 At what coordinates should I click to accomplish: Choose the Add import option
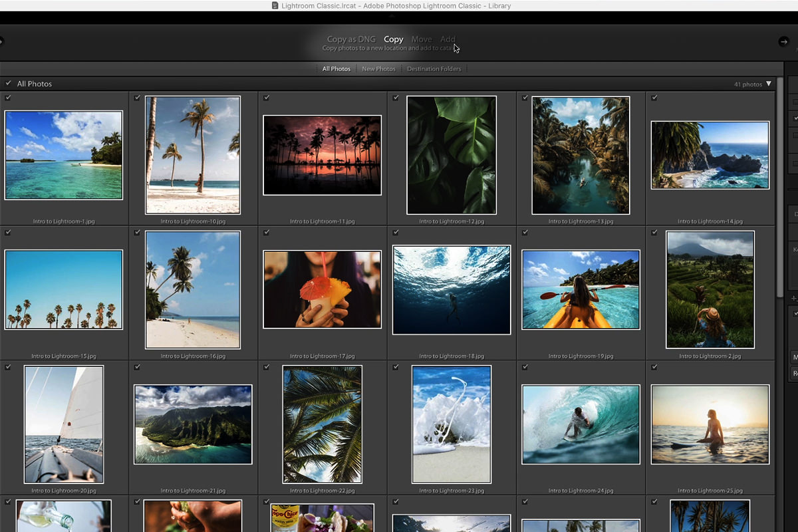pos(448,39)
